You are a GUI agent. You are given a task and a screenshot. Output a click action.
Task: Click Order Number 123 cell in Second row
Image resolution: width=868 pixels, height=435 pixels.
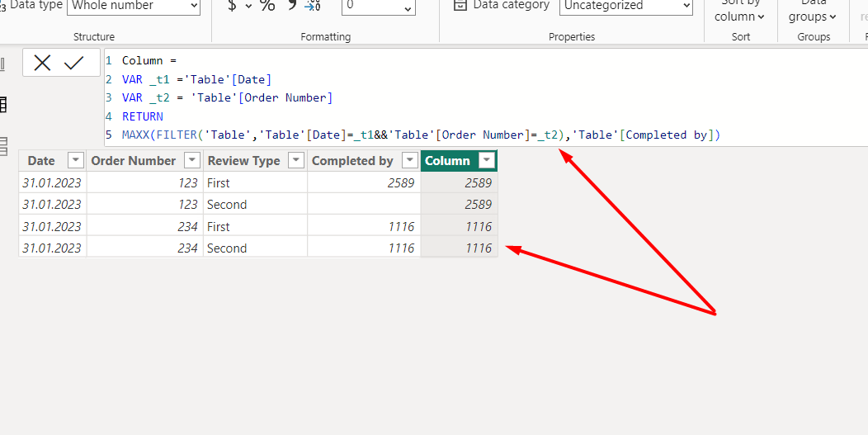[145, 205]
